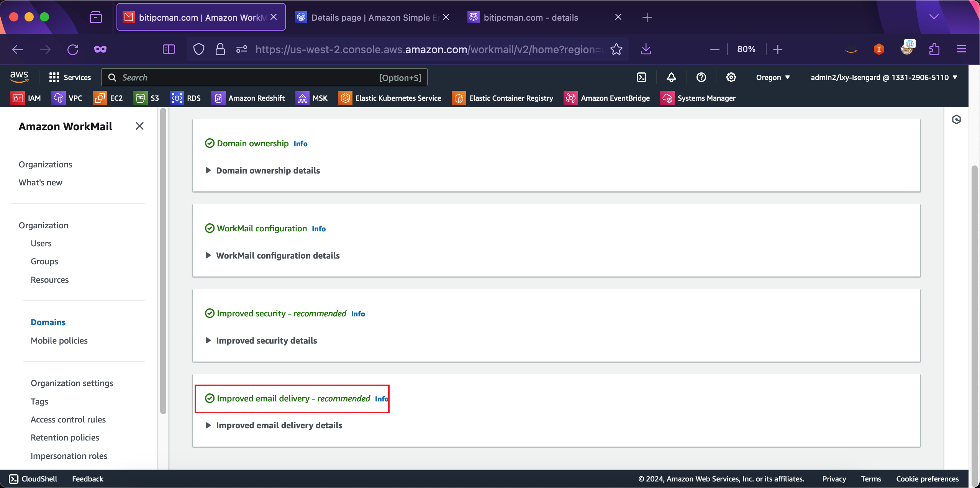The image size is (980, 488).
Task: Open Tags in the sidebar
Action: click(x=39, y=401)
